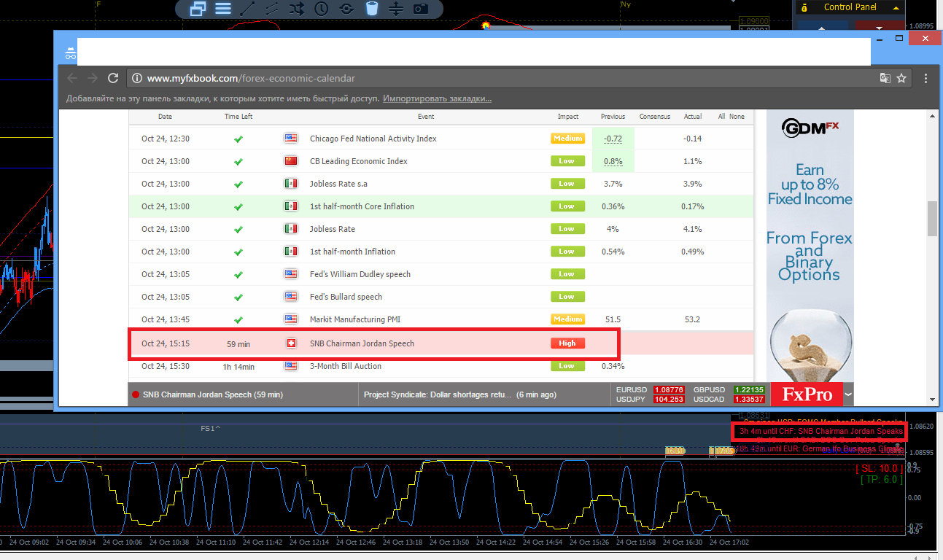943x560 pixels.
Task: Open SNB Chairman Jordan Speech event
Action: click(x=362, y=343)
